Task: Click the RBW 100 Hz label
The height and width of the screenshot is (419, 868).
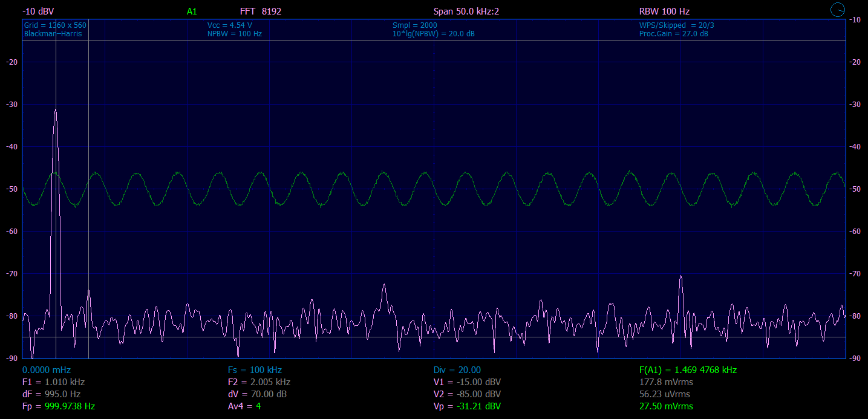Action: click(664, 11)
